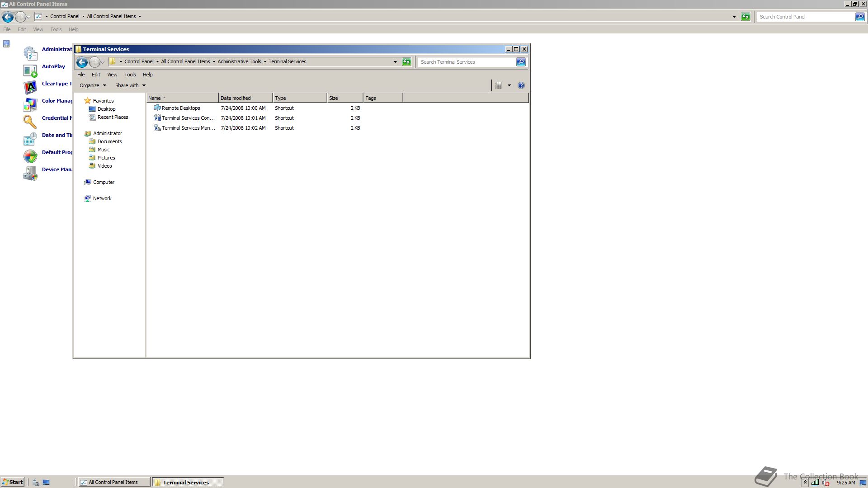Sort by the Name column header
The width and height of the screenshot is (868, 488).
pyautogui.click(x=182, y=98)
